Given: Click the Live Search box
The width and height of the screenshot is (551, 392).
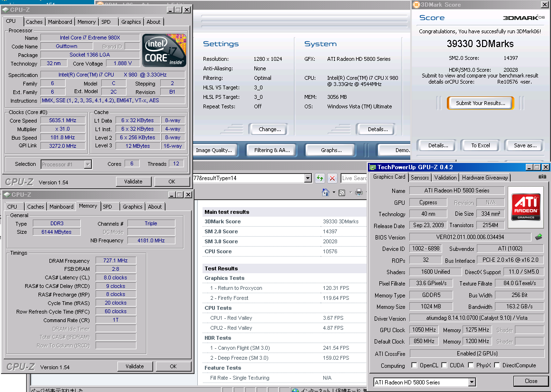Looking at the screenshot, I should pyautogui.click(x=354, y=178).
